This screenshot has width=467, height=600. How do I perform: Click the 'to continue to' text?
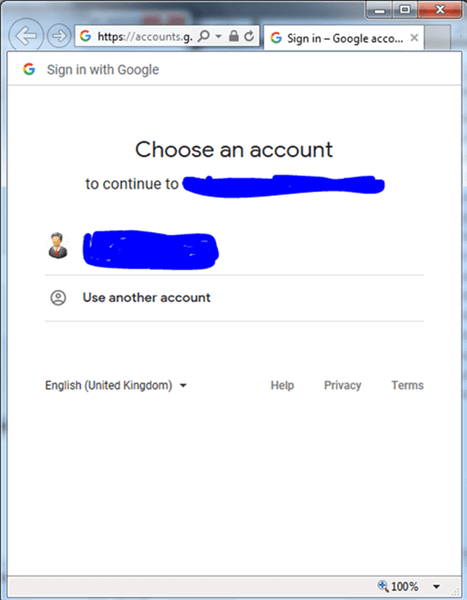[x=132, y=184]
